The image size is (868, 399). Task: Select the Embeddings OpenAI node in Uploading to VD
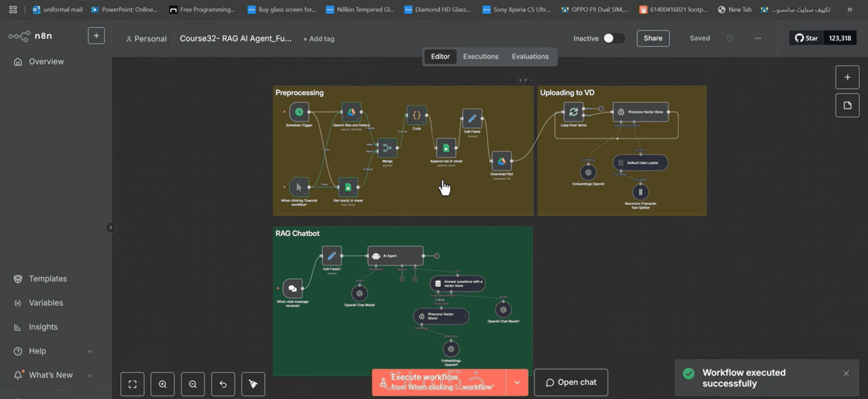pyautogui.click(x=588, y=172)
